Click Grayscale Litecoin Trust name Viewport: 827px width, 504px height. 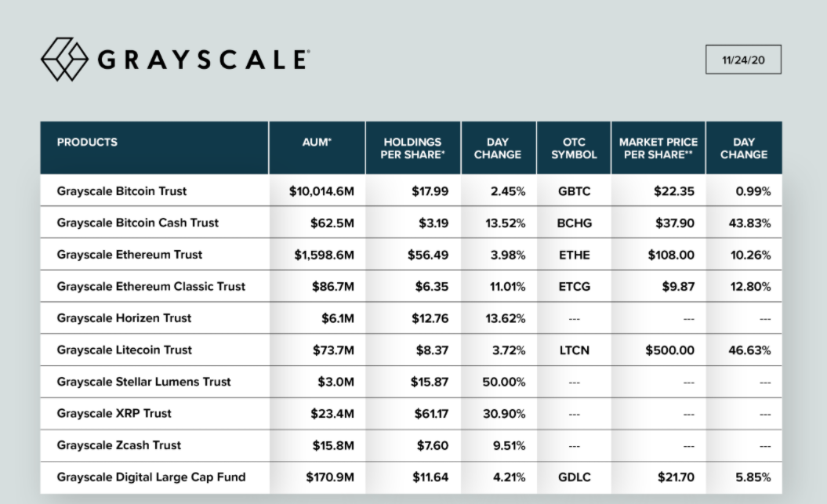pos(124,350)
